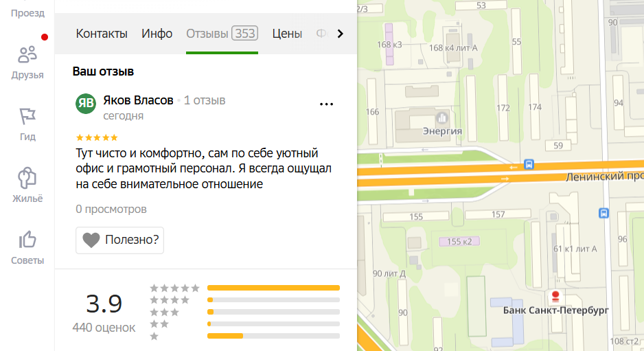Select building 166 on map
Viewport: 644px width, 351px height.
click(372, 111)
